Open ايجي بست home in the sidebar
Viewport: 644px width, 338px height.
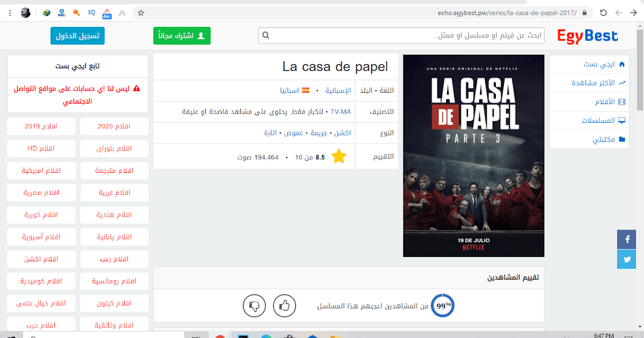tap(589, 64)
